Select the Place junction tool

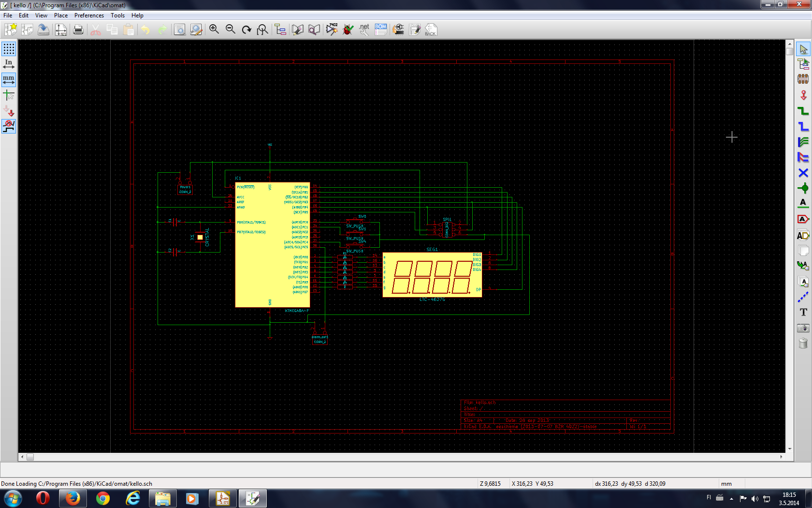(x=803, y=188)
